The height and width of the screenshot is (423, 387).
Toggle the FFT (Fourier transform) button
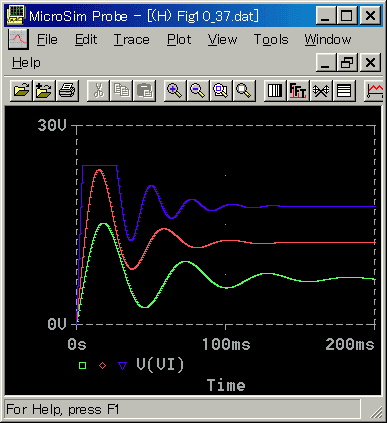[x=298, y=90]
